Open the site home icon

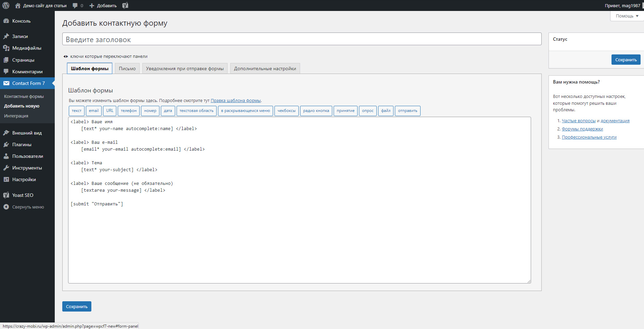pyautogui.click(x=18, y=5)
